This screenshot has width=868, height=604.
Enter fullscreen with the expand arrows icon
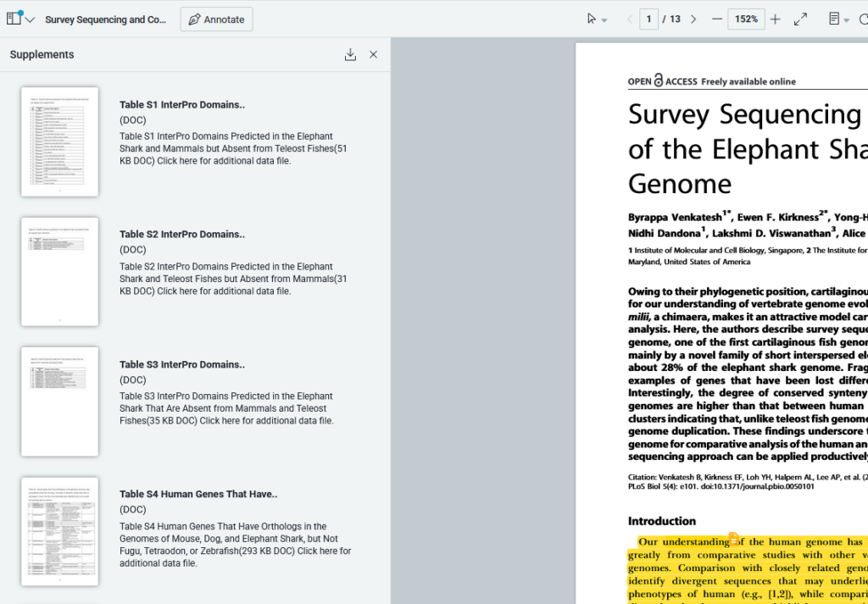[x=800, y=19]
